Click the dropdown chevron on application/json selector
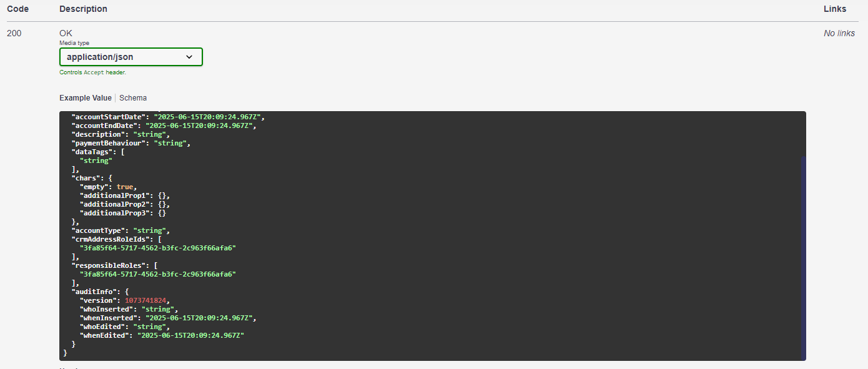 point(189,57)
